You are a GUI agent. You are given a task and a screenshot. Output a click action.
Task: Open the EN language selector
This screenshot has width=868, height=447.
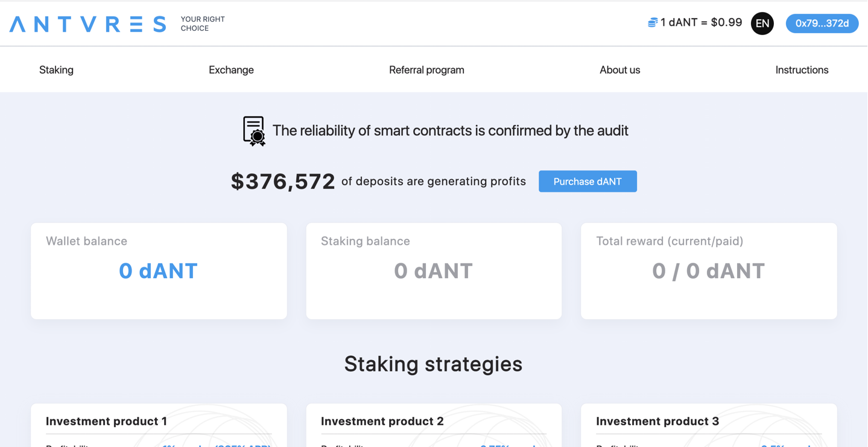pyautogui.click(x=762, y=24)
